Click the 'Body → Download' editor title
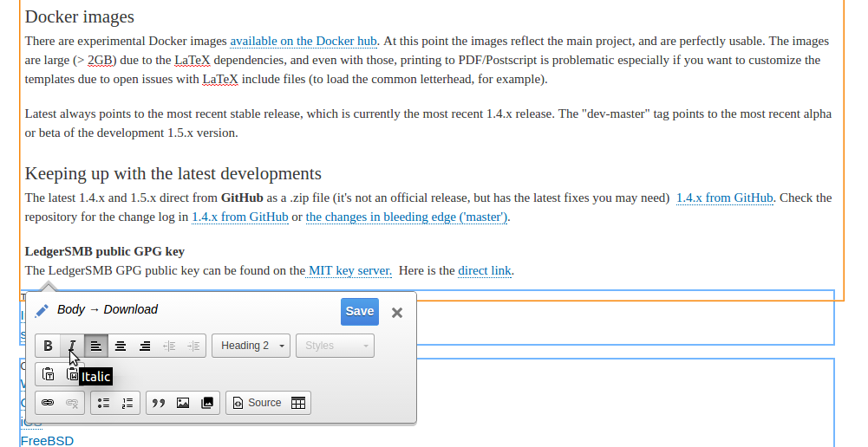This screenshot has width=868, height=447. [108, 309]
